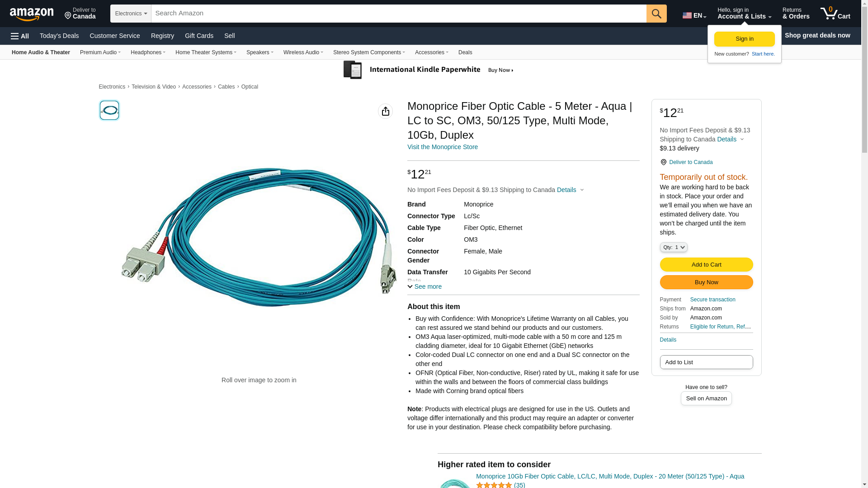Viewport: 868px width, 488px height.
Task: Open the Qty quantity dropdown
Action: tap(674, 247)
